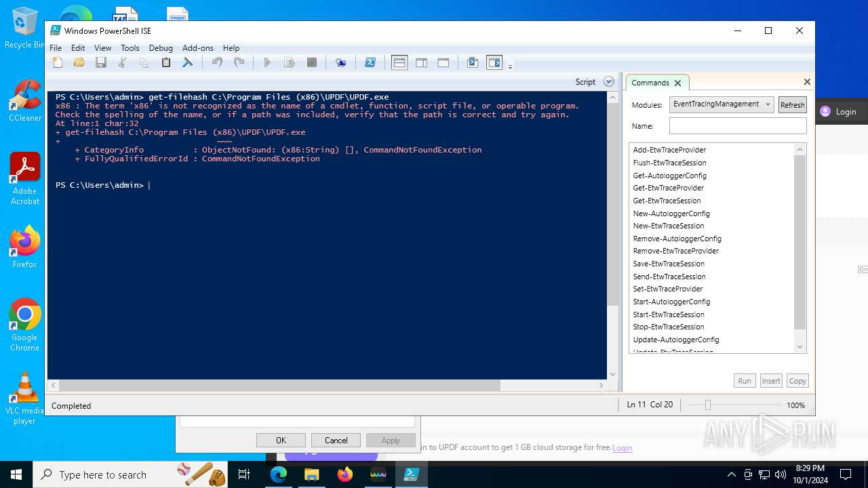Click the Paste clipboard icon
Image resolution: width=868 pixels, height=488 pixels.
click(166, 62)
